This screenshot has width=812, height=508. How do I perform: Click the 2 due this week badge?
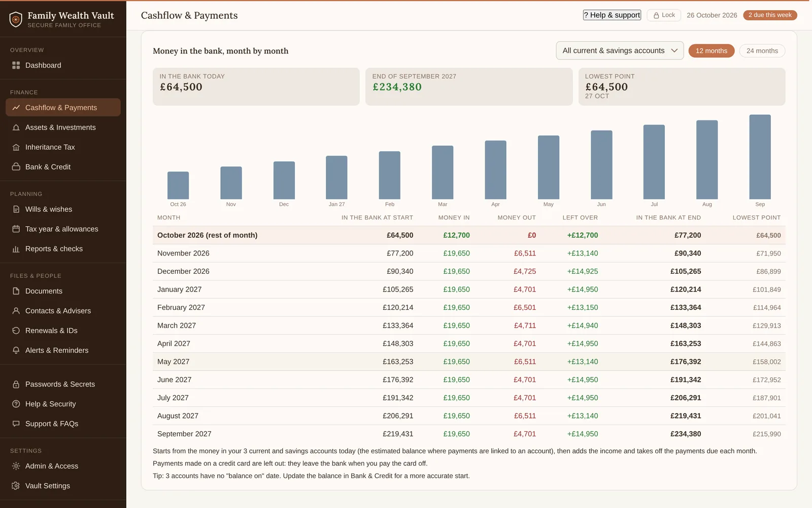770,15
